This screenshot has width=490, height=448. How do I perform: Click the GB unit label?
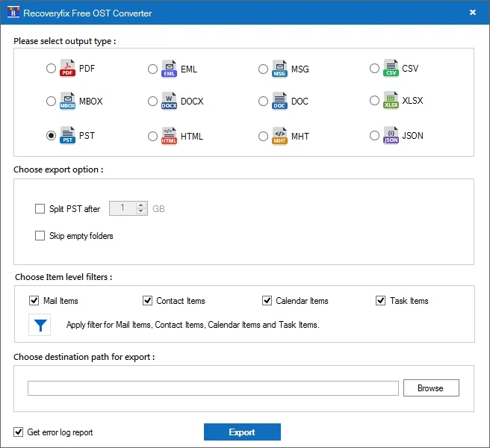tap(158, 208)
